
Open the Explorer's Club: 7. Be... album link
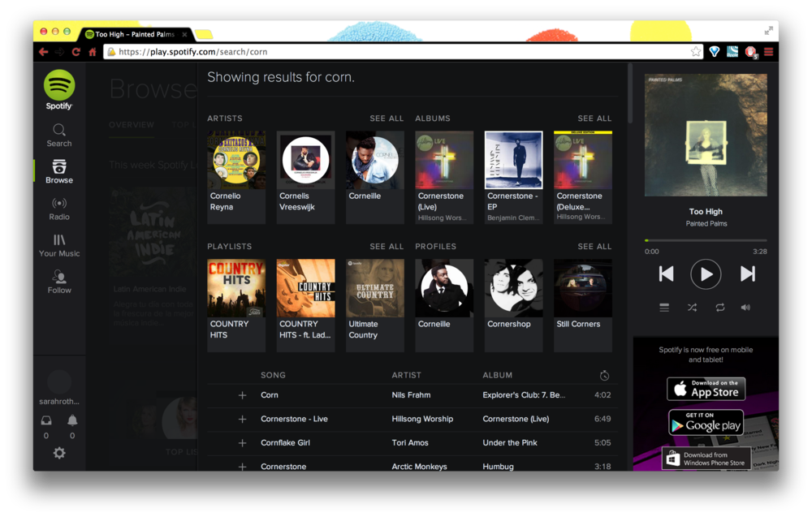tap(524, 395)
